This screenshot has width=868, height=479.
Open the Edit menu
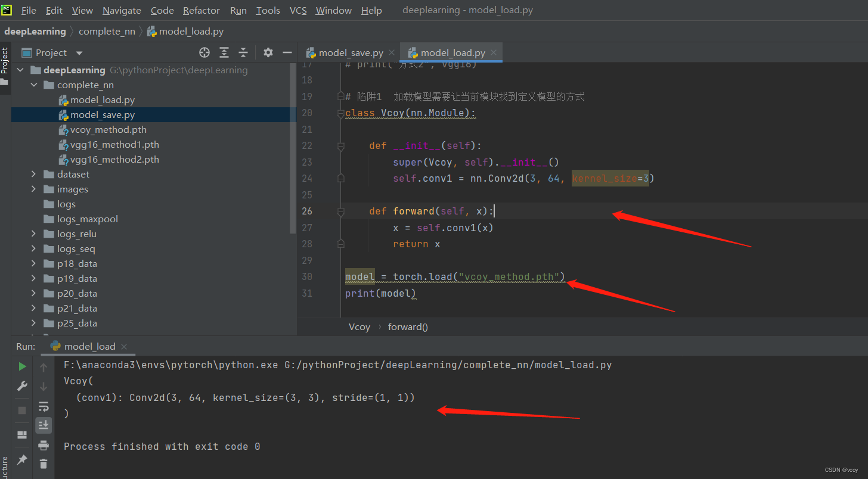pyautogui.click(x=54, y=10)
